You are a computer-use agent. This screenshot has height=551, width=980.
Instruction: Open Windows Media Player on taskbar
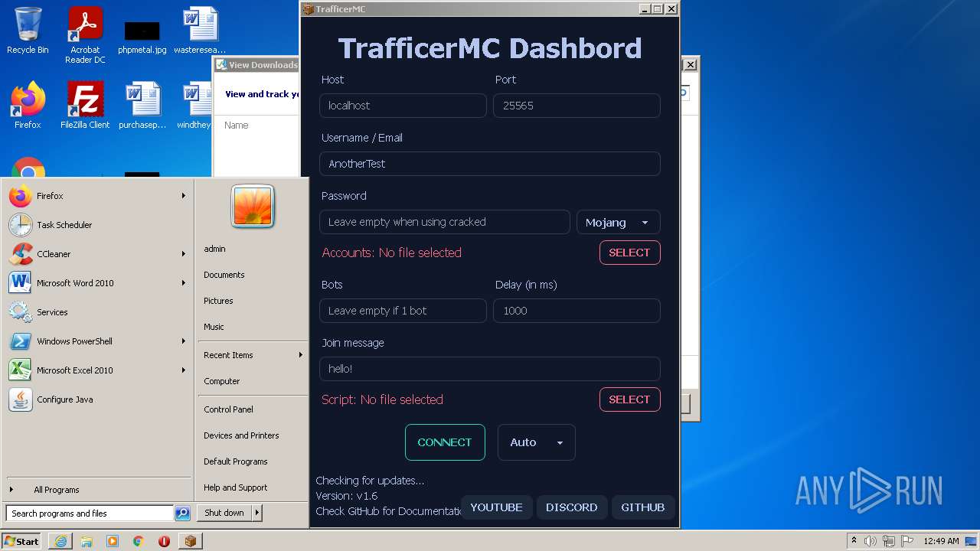click(x=113, y=541)
